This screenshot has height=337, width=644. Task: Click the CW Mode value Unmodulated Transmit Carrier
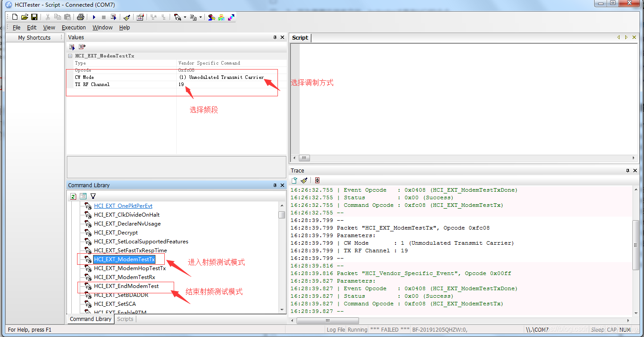(x=221, y=77)
